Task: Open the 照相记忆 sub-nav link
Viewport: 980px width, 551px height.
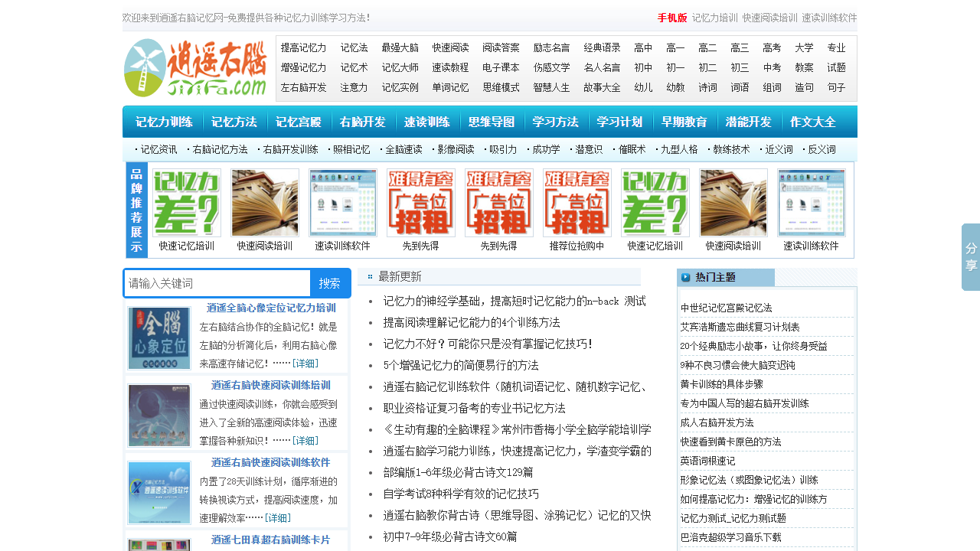Action: (351, 149)
